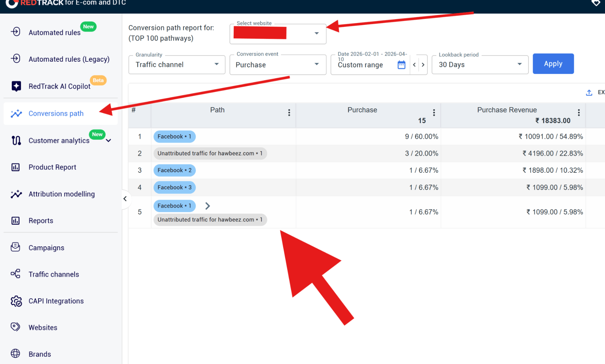Open Traffic channels menu item

pyautogui.click(x=61, y=274)
